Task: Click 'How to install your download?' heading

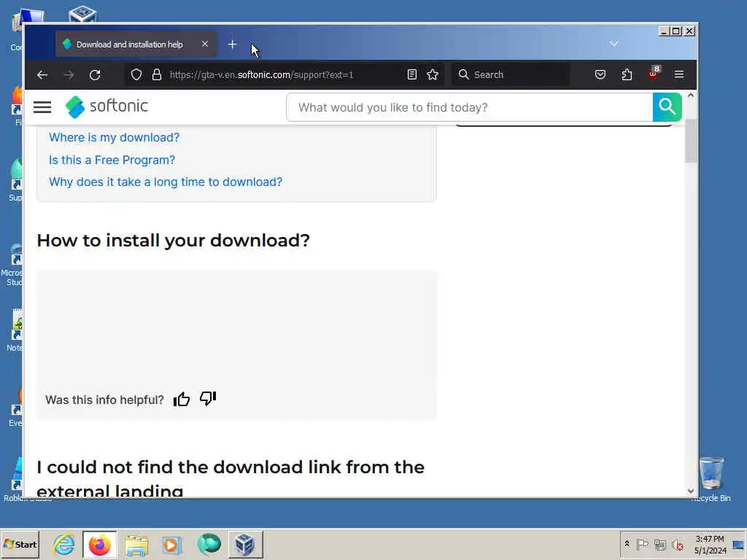Action: tap(174, 241)
